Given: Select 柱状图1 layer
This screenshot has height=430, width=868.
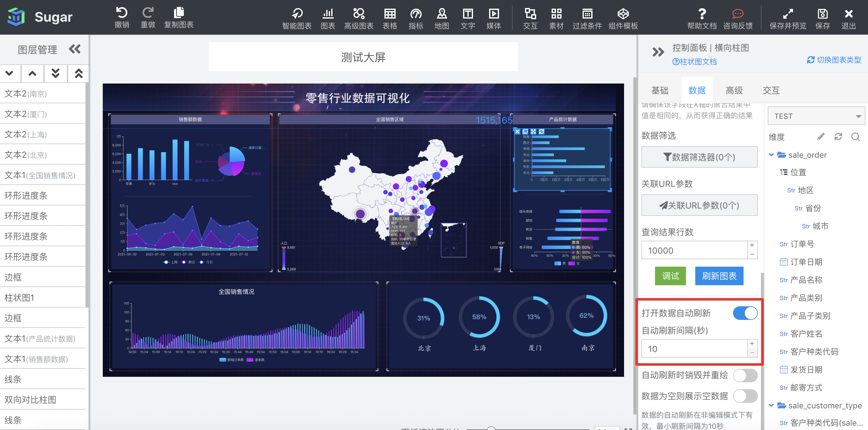Looking at the screenshot, I should (x=42, y=298).
